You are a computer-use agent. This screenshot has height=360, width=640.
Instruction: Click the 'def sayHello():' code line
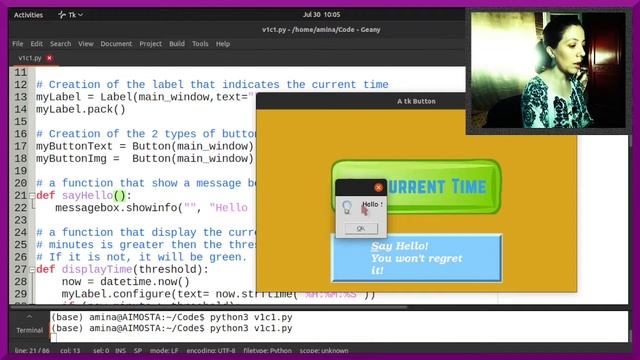(x=84, y=196)
